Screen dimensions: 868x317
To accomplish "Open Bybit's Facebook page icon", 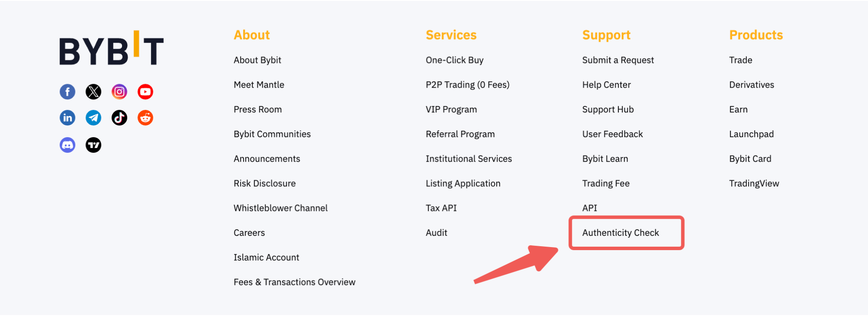I will click(x=67, y=92).
